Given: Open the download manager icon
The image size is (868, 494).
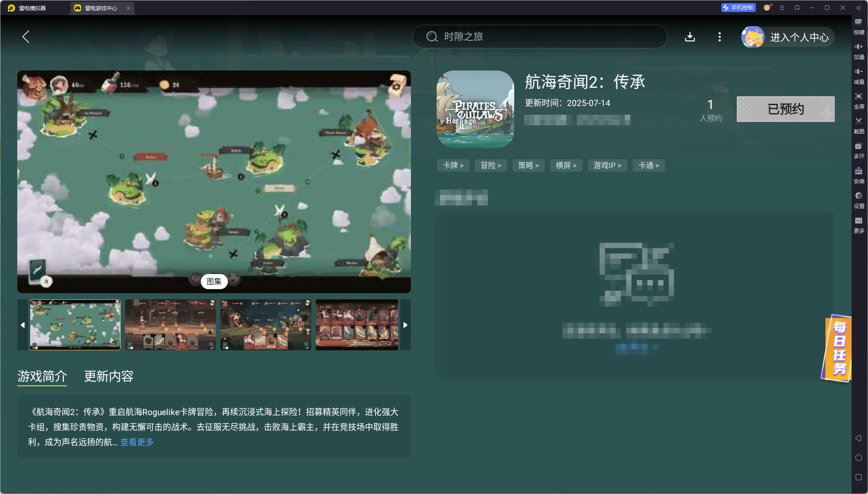Looking at the screenshot, I should 690,37.
